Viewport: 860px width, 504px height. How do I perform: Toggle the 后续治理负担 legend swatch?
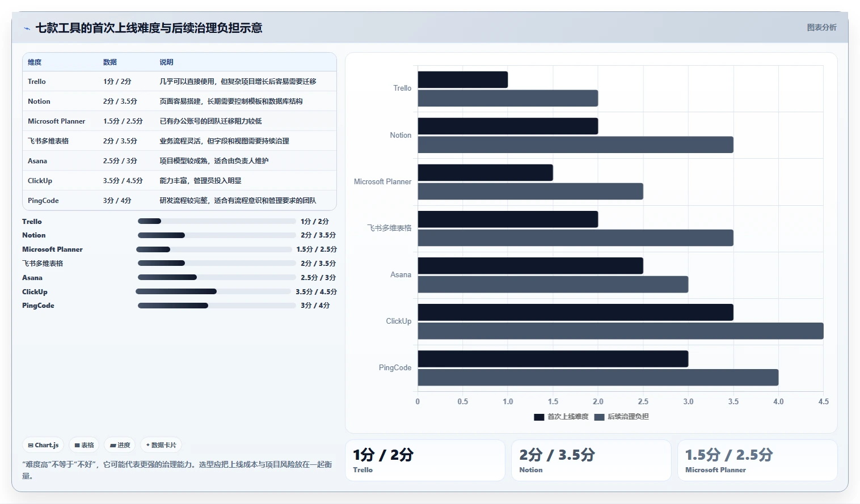600,417
